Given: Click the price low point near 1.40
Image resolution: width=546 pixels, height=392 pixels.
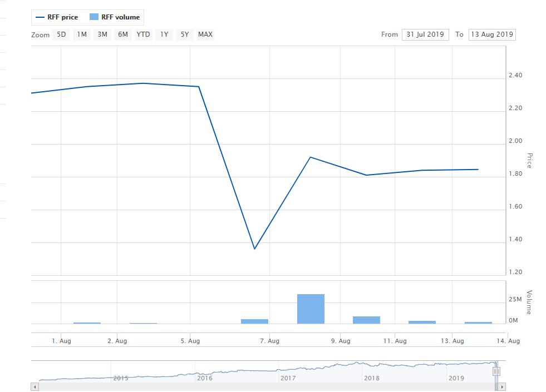Looking at the screenshot, I should coord(254,249).
